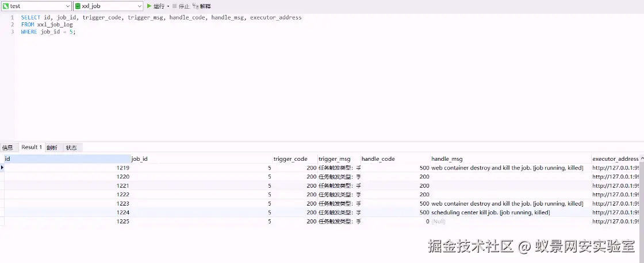Switch to the 信息 tab
Image resolution: width=644 pixels, height=263 pixels.
[x=7, y=148]
